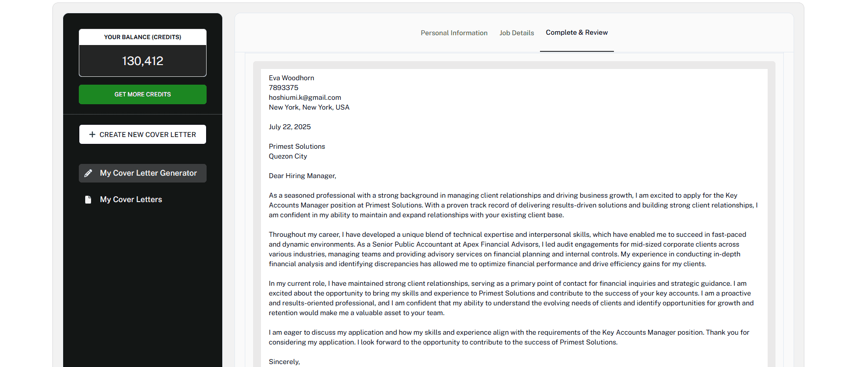
Task: Start a new cover letter with CREATE NEW COVER LETTER
Action: (142, 134)
